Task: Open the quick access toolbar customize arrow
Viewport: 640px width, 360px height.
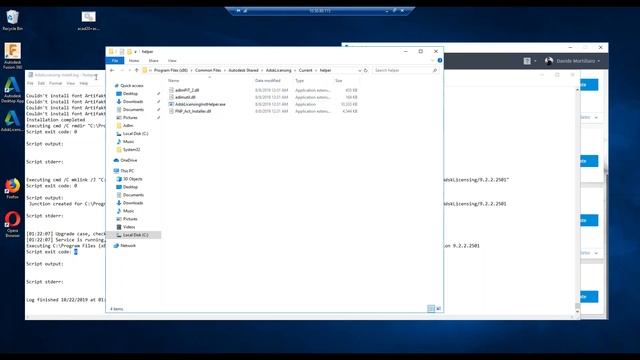Action: pyautogui.click(x=136, y=51)
